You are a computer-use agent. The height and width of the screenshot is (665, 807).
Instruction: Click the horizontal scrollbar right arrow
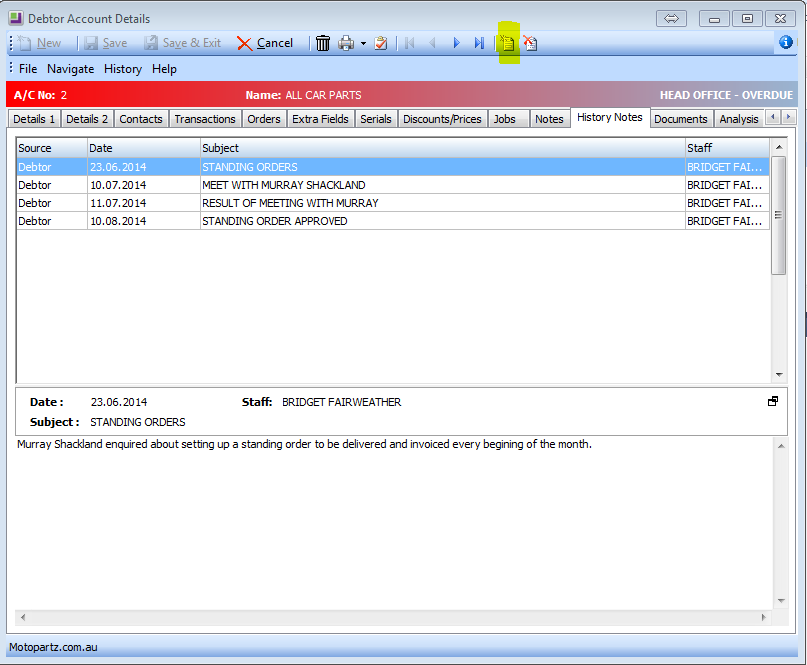tap(763, 617)
